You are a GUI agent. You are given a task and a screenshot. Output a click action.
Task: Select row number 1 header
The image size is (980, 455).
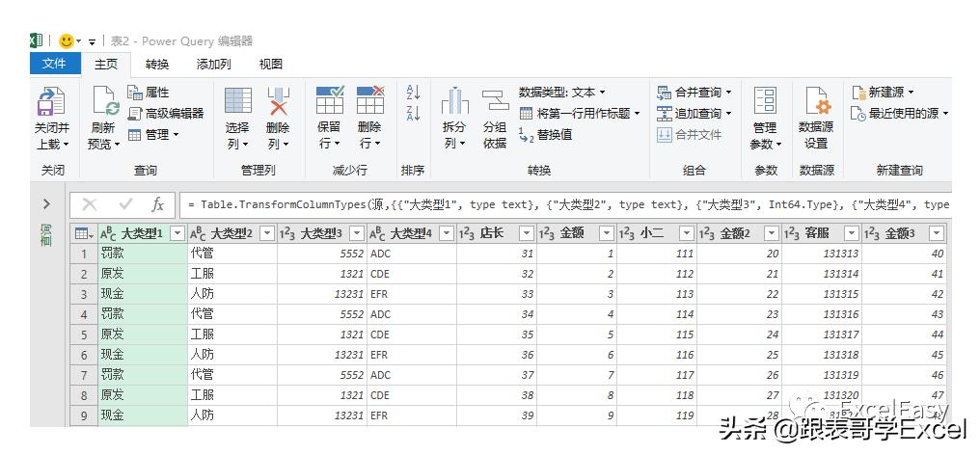click(84, 254)
